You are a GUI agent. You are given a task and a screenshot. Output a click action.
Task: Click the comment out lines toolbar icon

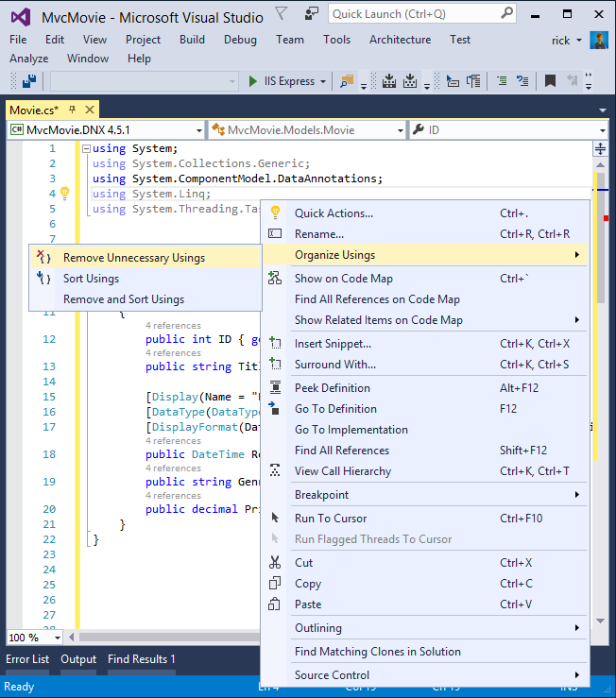[501, 81]
